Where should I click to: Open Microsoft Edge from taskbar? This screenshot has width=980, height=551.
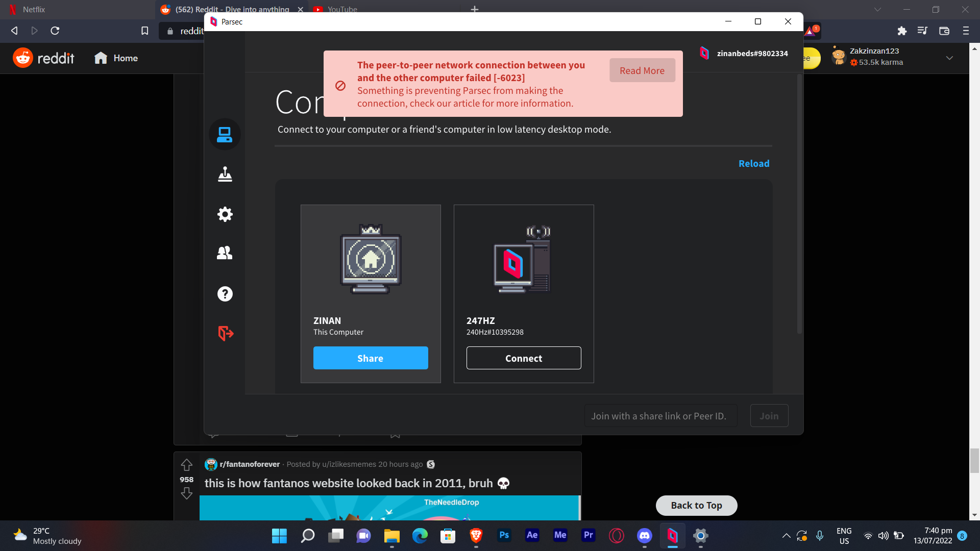420,536
